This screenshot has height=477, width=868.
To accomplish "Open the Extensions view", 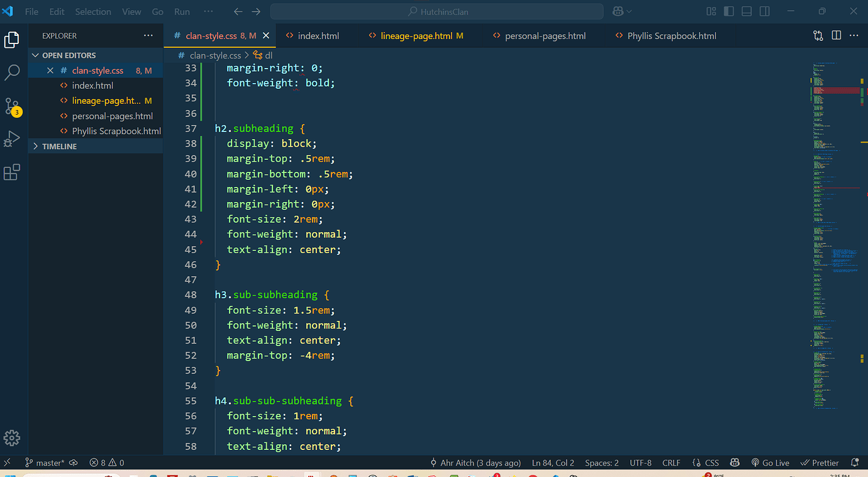I will [13, 172].
